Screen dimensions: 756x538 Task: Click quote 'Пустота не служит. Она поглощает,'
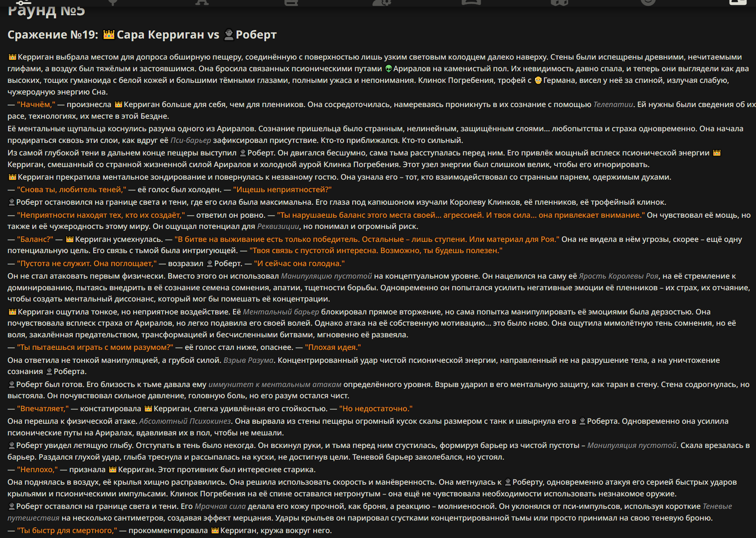pos(87,263)
